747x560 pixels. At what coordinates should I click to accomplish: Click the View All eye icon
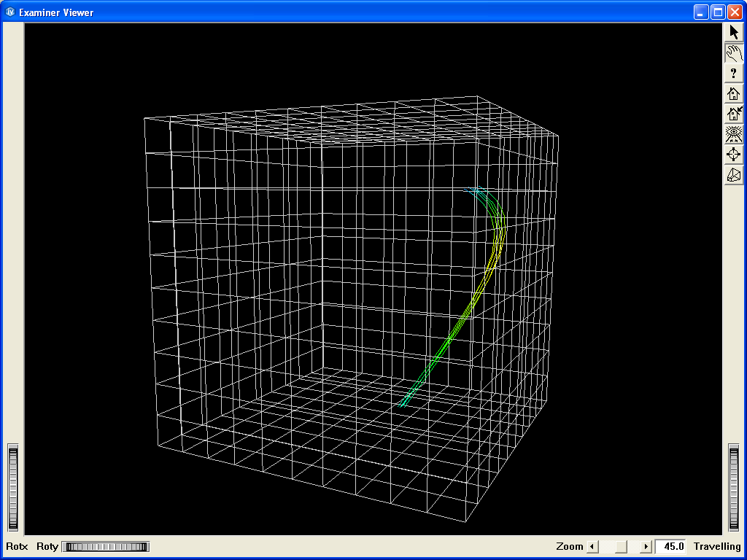pos(734,134)
